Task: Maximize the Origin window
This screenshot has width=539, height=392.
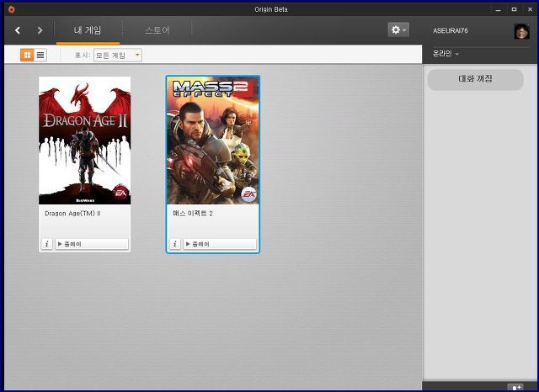Action: pyautogui.click(x=514, y=9)
